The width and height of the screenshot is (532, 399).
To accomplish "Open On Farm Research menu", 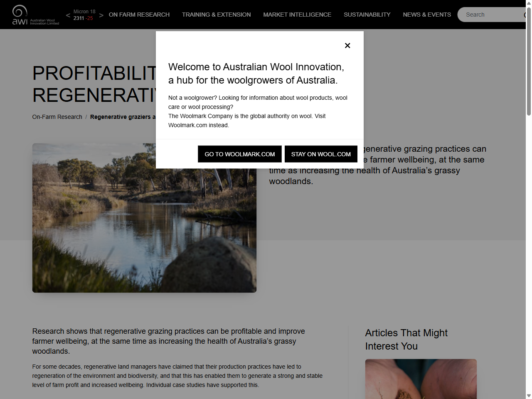I will coord(139,15).
